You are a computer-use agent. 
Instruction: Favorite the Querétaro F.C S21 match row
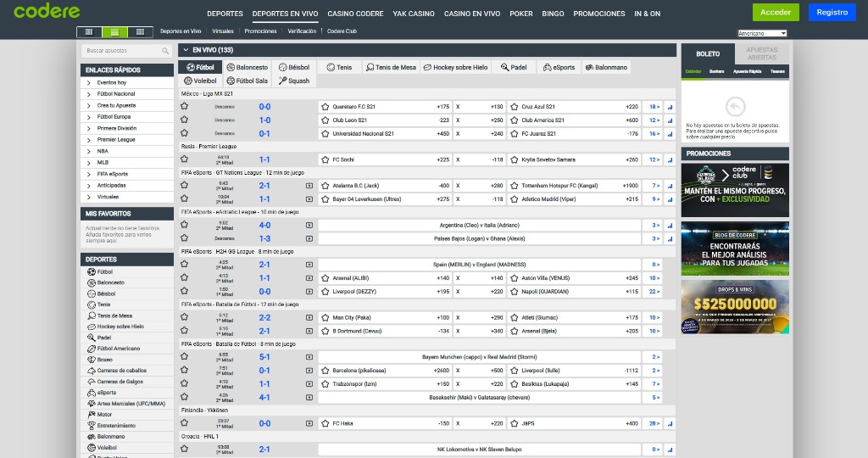pos(184,107)
